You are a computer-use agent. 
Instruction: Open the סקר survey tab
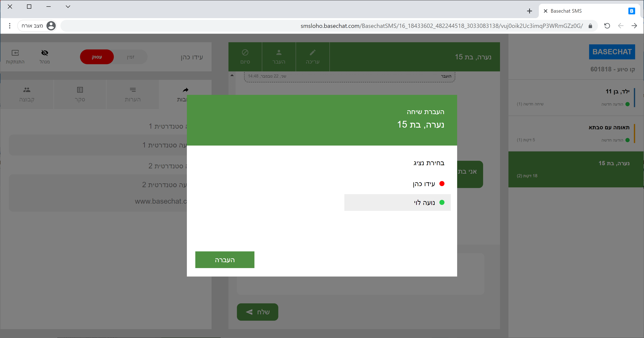click(80, 94)
